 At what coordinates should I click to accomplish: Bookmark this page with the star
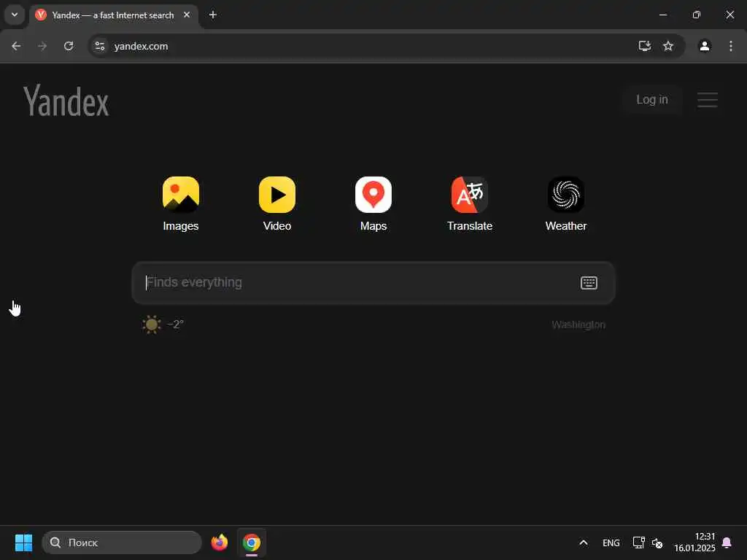pyautogui.click(x=668, y=46)
